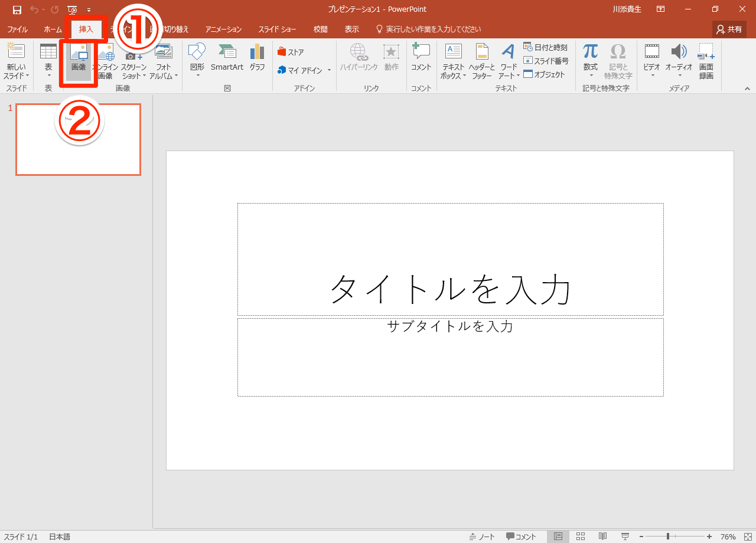
Task: Switch to Slide Sorter view
Action: (x=581, y=537)
